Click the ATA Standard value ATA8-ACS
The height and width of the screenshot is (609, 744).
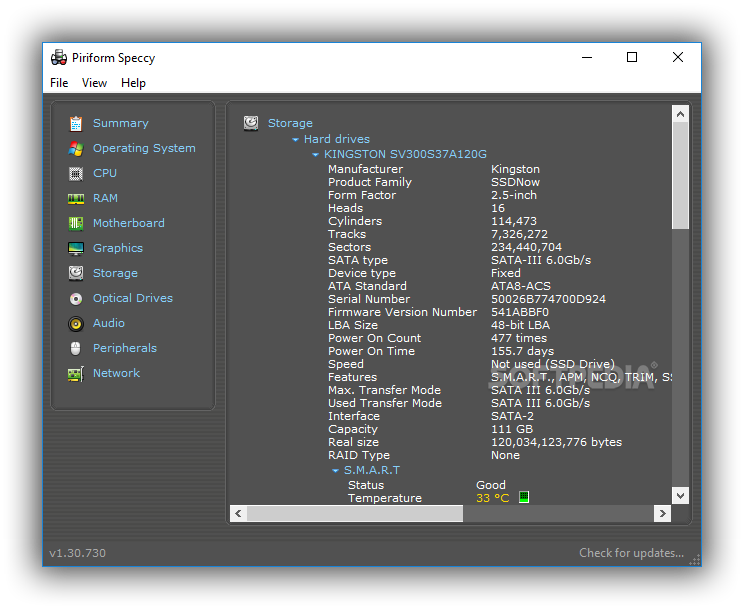[521, 286]
